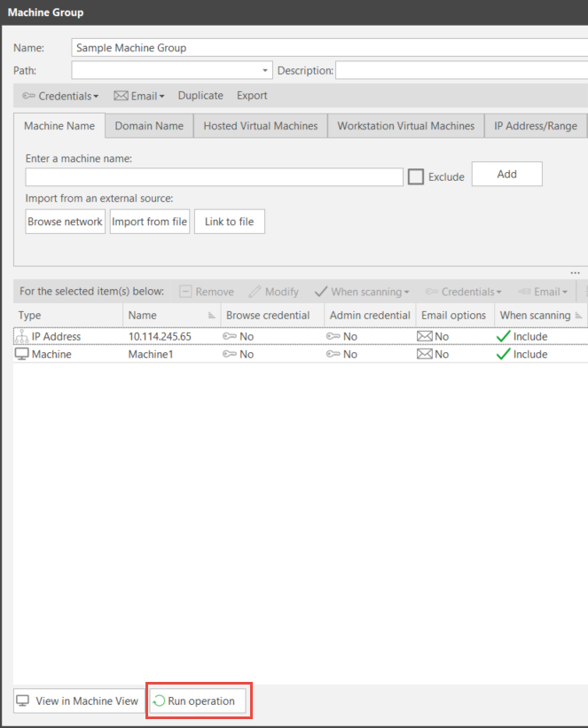
Task: Click the green Include checkmark for Machine1
Action: [x=504, y=354]
